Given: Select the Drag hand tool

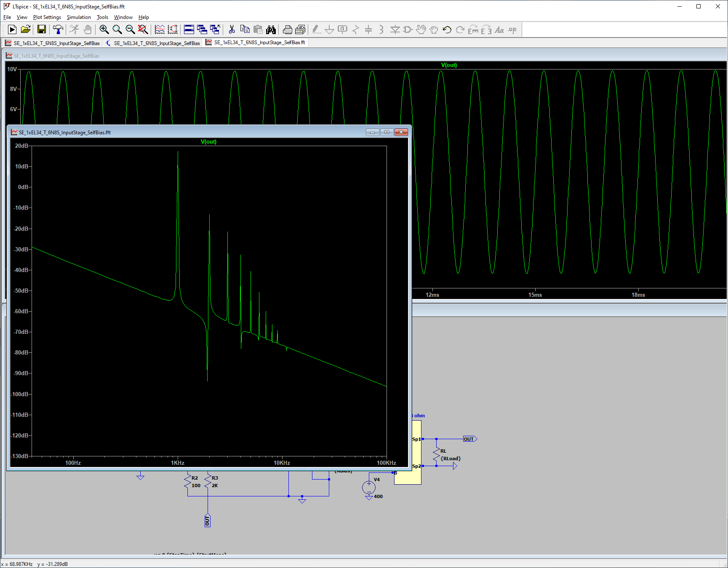Looking at the screenshot, I should 434,29.
